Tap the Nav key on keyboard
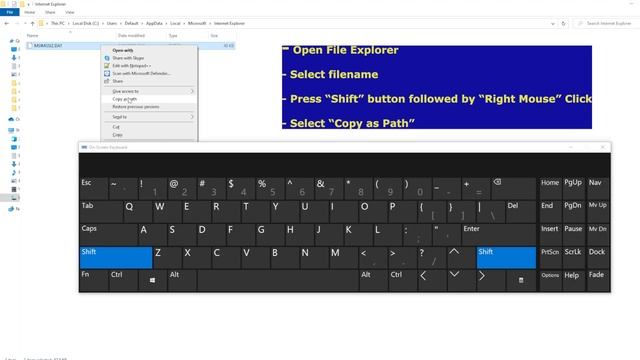Image resolution: width=640 pixels, height=360 pixels. [x=597, y=188]
